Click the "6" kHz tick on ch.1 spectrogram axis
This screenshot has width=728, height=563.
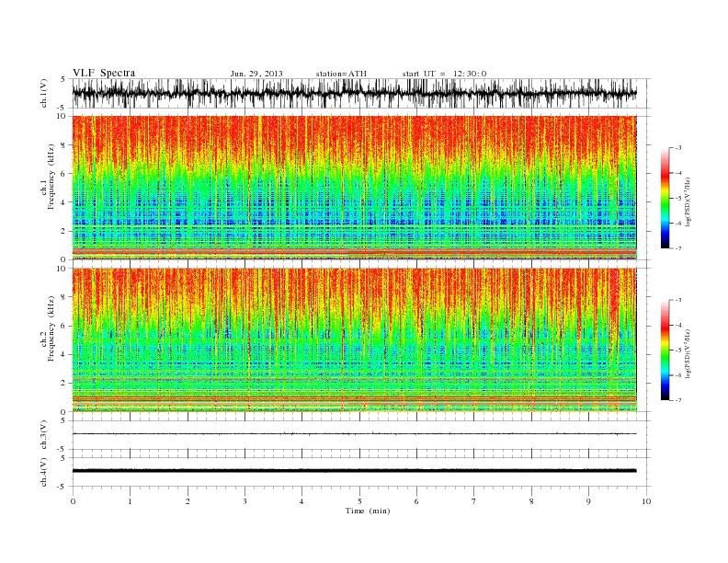(x=63, y=174)
